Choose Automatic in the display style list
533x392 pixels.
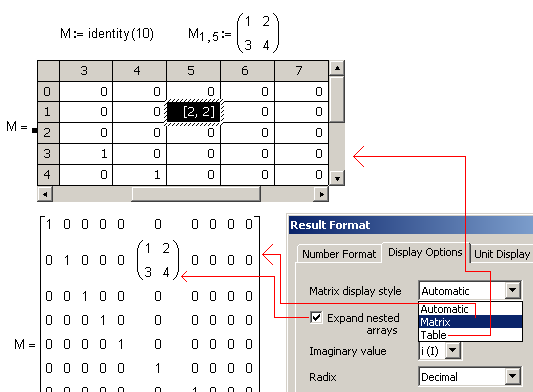(470, 309)
